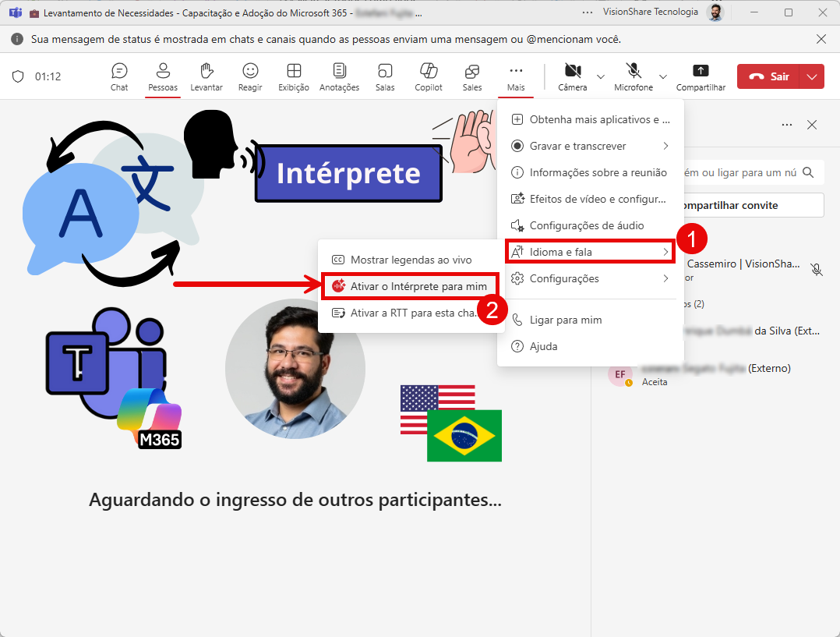The image size is (840, 637).
Task: Open Configurações de áudio
Action: coord(591,226)
